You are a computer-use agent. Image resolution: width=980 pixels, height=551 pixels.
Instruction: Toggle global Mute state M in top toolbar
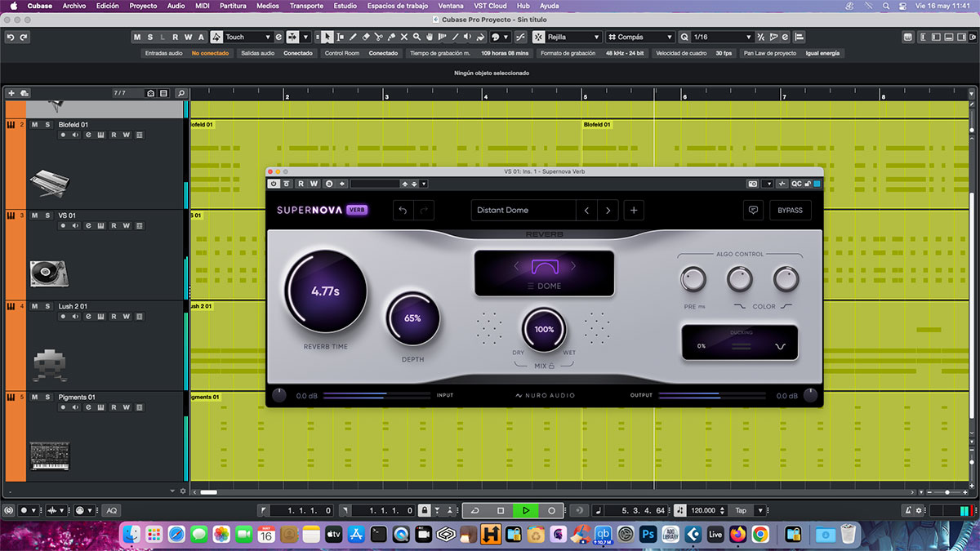[137, 37]
